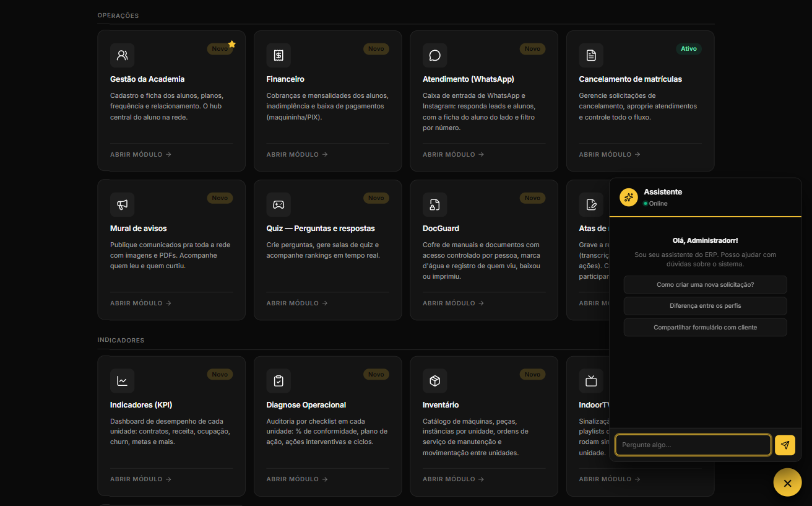Screen dimensions: 812x506
Task: Click the Assistente sparkle avatar icon
Action: [629, 197]
